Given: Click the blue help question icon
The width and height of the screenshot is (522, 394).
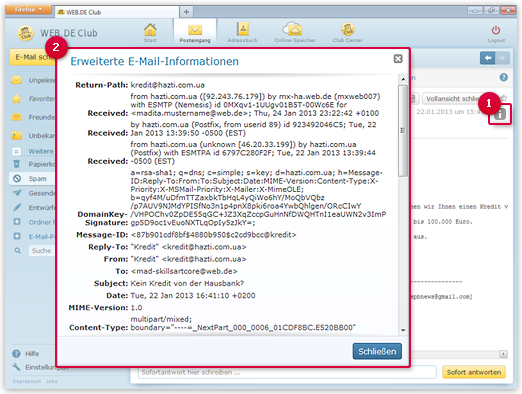Looking at the screenshot, I should (x=504, y=78).
